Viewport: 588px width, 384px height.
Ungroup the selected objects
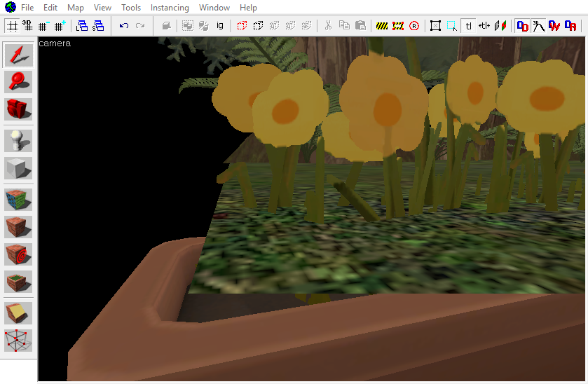[204, 26]
